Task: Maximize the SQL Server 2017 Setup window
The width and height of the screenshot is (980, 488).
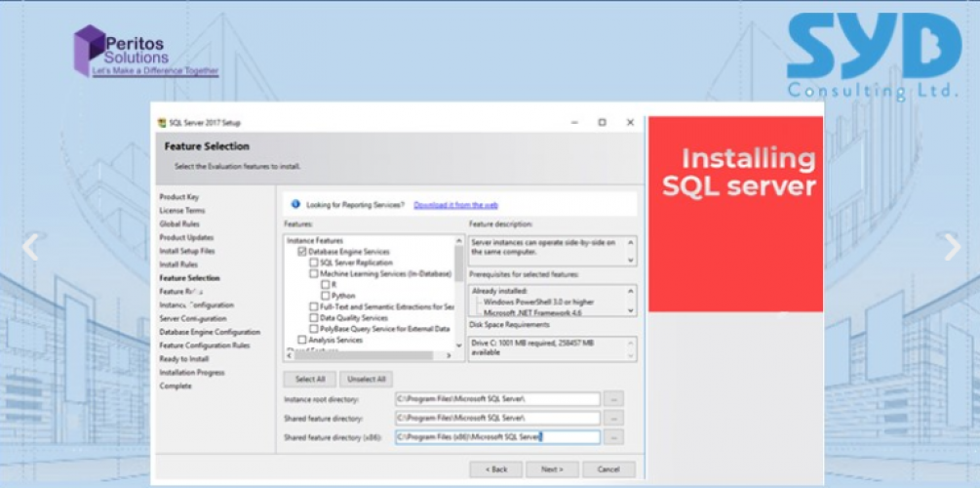Action: 602,123
